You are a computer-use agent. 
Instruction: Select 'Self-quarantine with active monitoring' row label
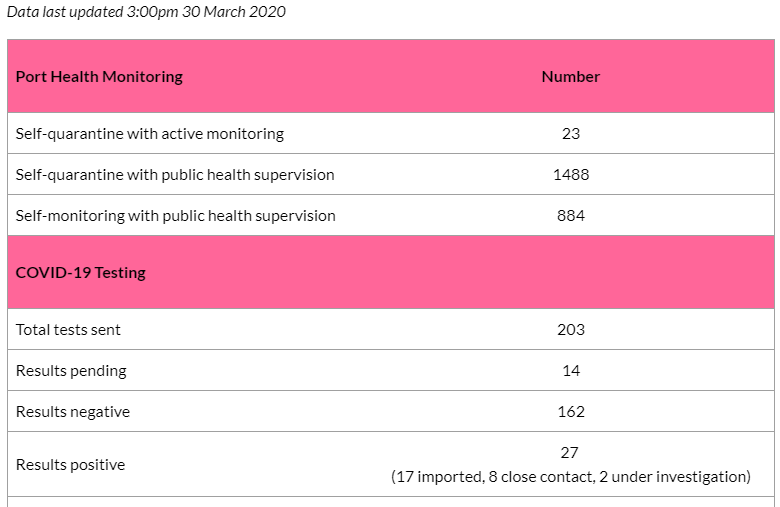pyautogui.click(x=150, y=134)
